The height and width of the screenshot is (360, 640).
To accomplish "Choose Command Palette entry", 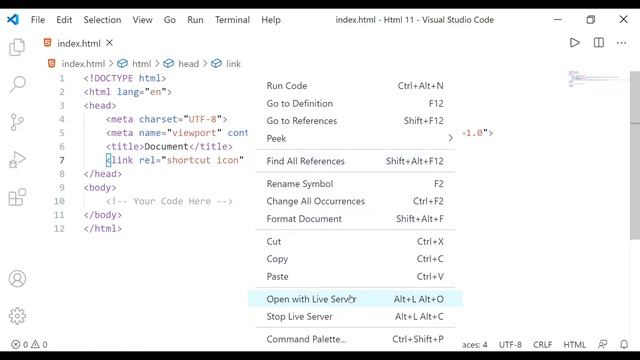I will pos(355,339).
